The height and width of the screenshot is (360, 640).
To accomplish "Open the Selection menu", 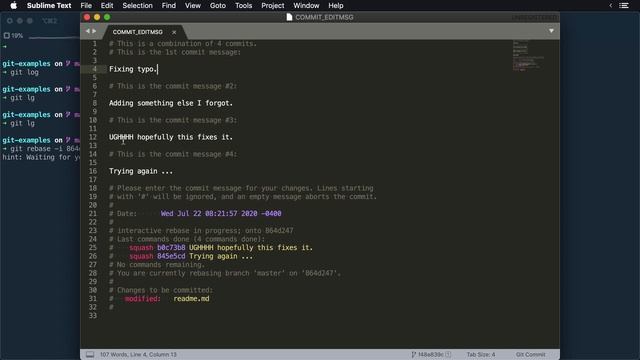I will pos(137,5).
